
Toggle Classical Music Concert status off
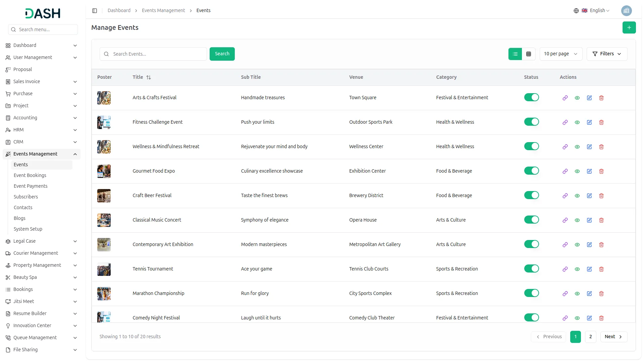click(x=531, y=220)
